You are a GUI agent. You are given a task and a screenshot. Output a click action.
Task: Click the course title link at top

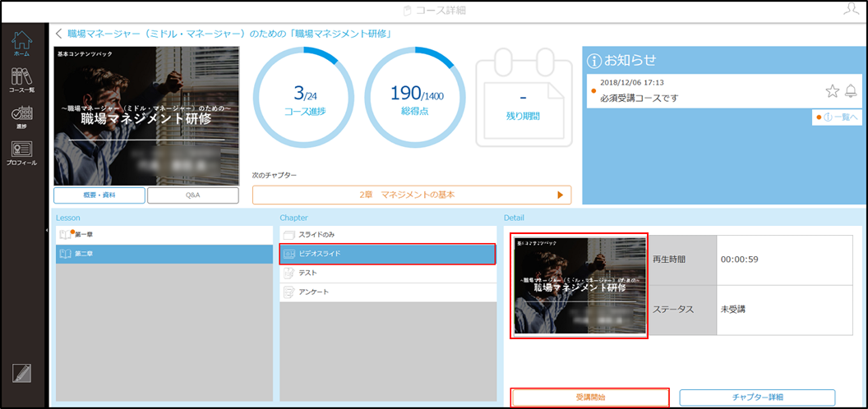point(230,34)
